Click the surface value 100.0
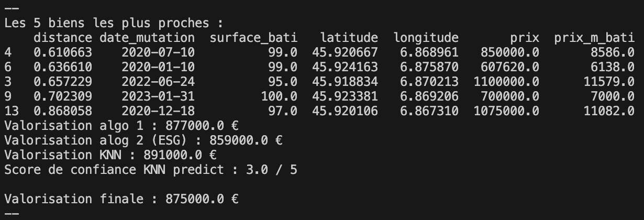 point(279,96)
